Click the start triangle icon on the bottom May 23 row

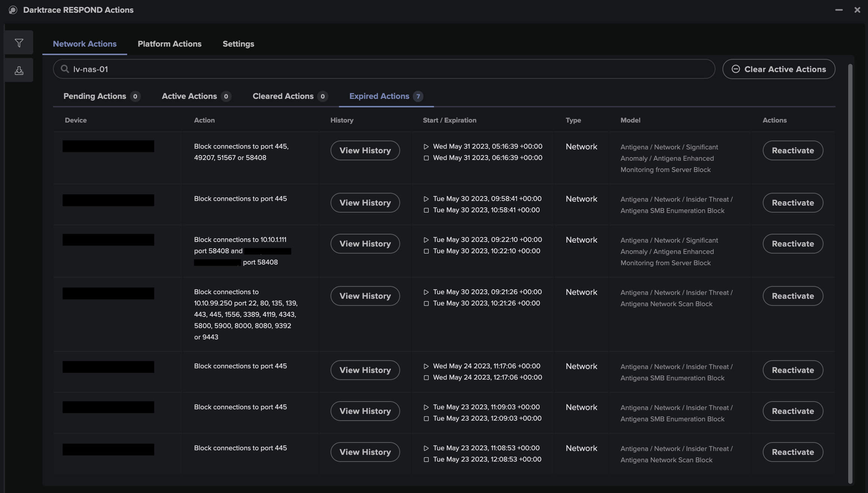(426, 448)
